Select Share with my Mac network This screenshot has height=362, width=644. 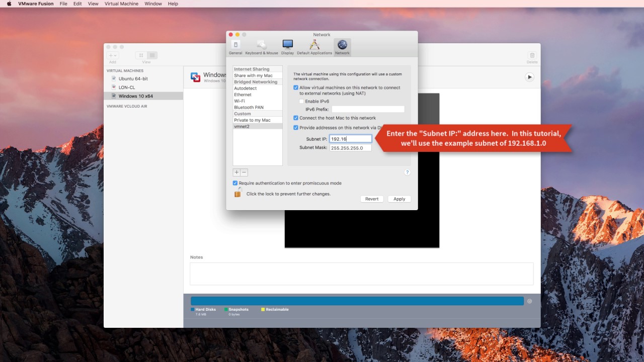pos(258,75)
